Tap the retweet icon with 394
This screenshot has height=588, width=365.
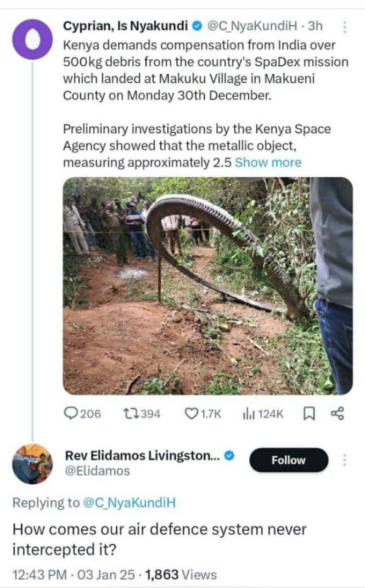[130, 414]
